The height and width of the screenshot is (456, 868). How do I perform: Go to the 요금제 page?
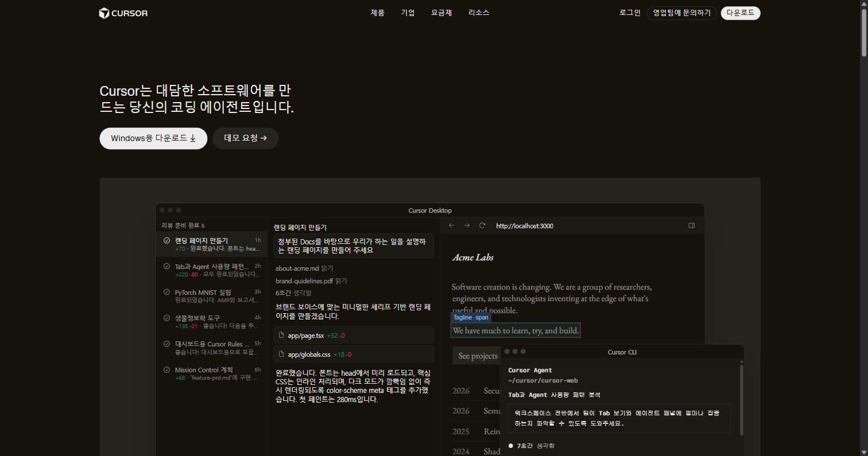click(441, 13)
